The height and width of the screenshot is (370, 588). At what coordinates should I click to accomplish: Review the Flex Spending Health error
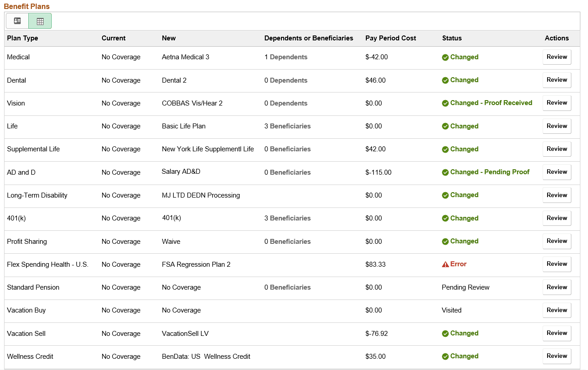click(x=557, y=264)
